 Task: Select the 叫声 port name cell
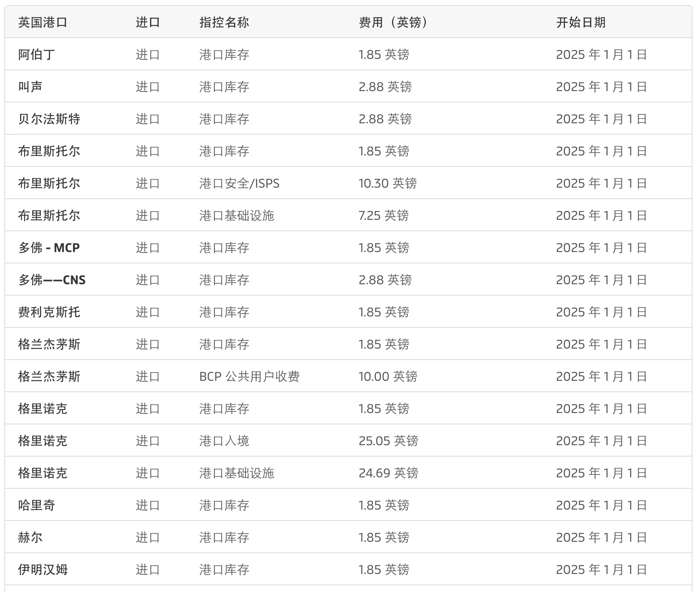coord(30,87)
